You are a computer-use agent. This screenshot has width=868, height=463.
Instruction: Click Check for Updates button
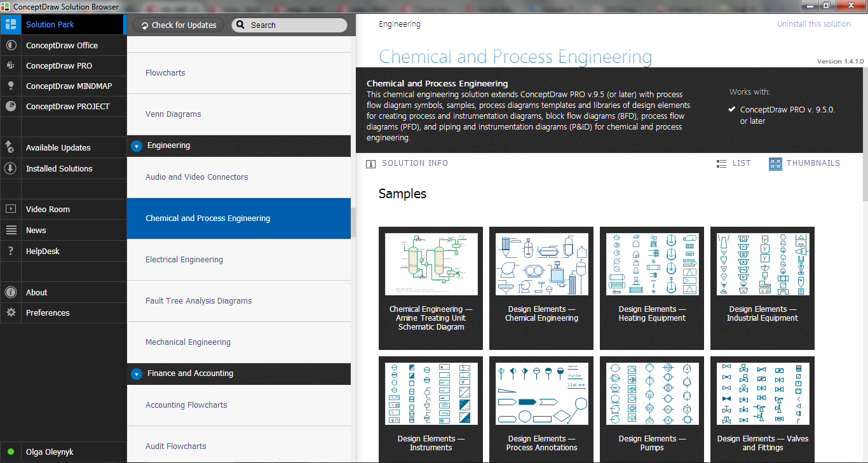(x=177, y=25)
